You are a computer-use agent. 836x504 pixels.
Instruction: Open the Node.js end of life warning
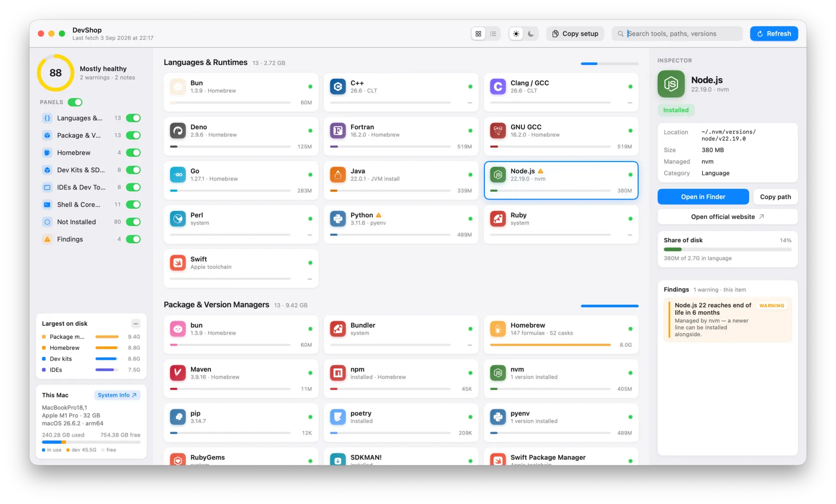pyautogui.click(x=727, y=320)
